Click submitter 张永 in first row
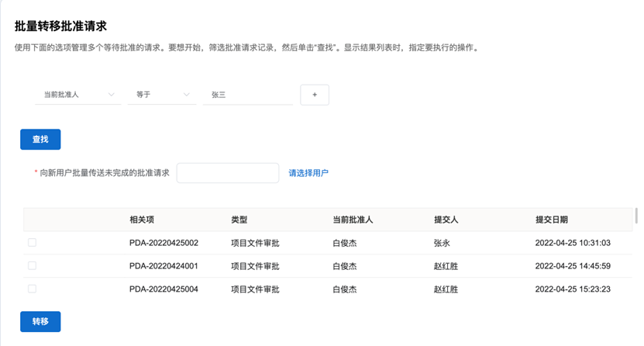Screen dimensions: 644x346 443,244
